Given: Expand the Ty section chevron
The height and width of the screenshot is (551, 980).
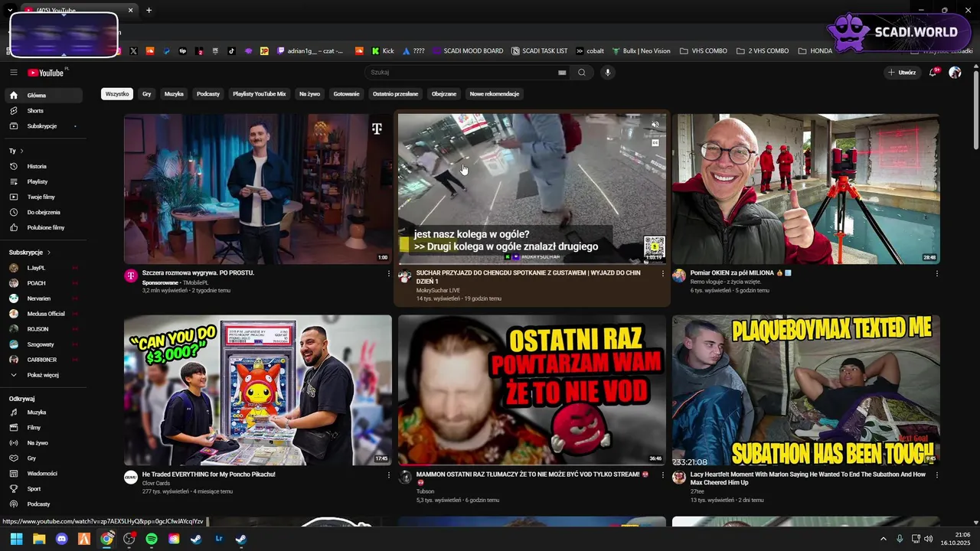Looking at the screenshot, I should [21, 151].
